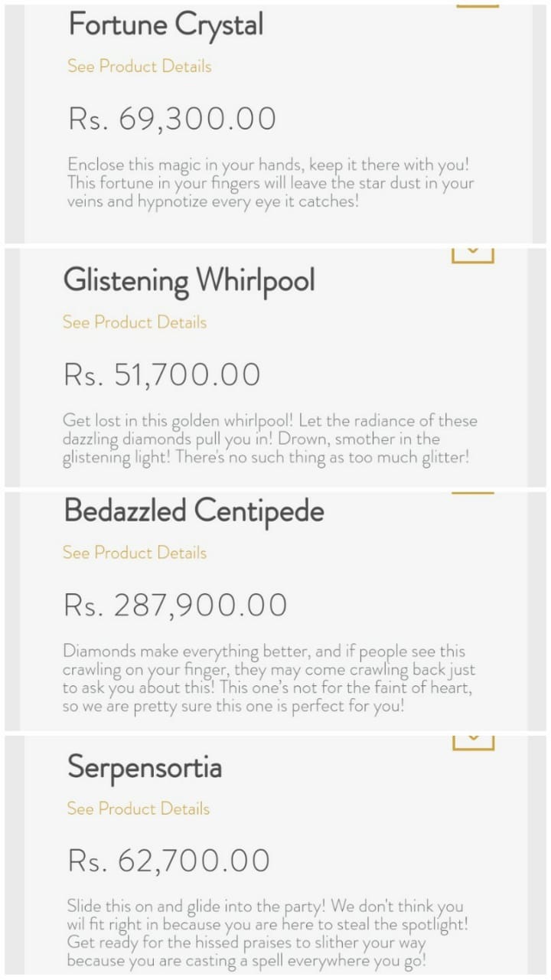Choose the Serpensortia product heading
Viewport: 551px width, 980px height.
point(145,767)
